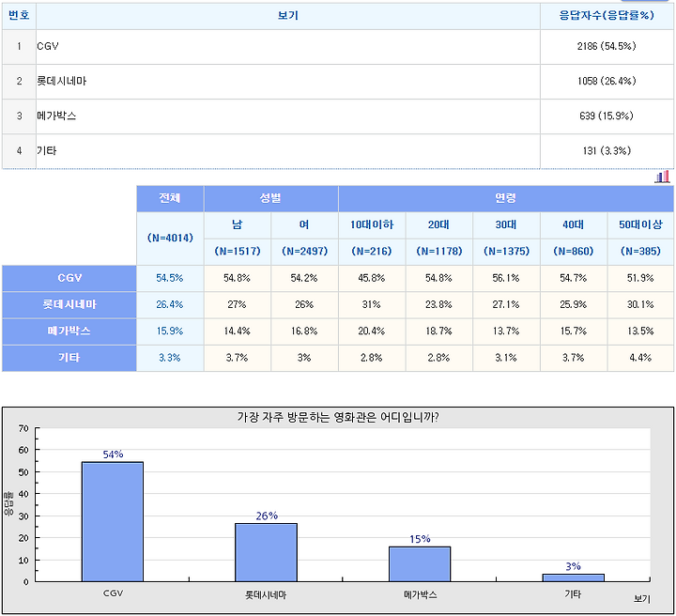Click the 20대 column header

(438, 225)
